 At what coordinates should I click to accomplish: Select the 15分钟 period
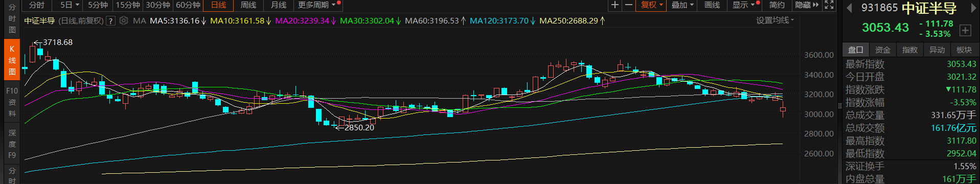pos(127,5)
